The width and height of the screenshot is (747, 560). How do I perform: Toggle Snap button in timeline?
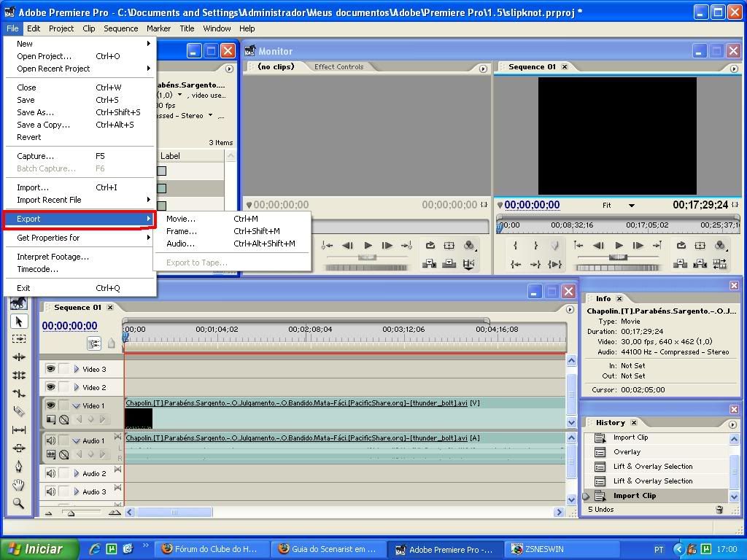coord(94,343)
